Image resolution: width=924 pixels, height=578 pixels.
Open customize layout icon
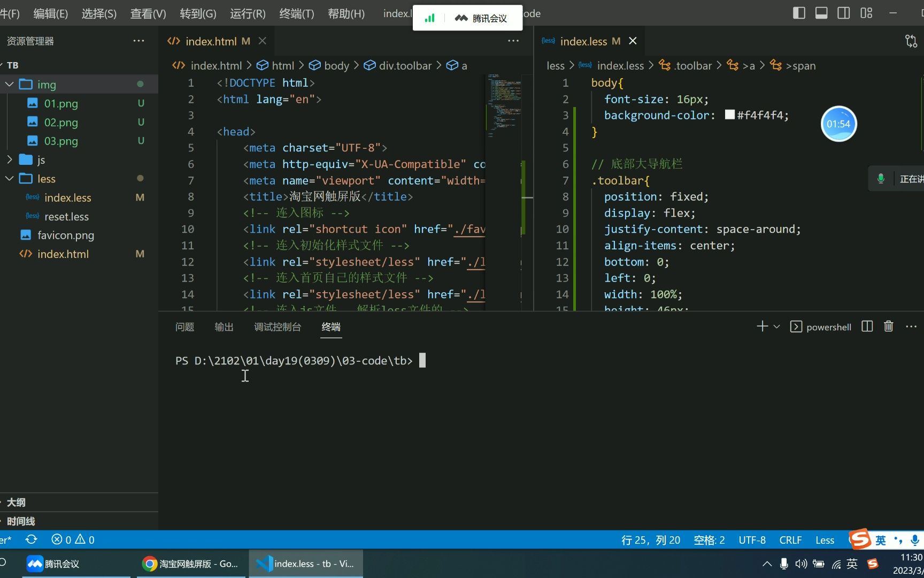coord(866,13)
